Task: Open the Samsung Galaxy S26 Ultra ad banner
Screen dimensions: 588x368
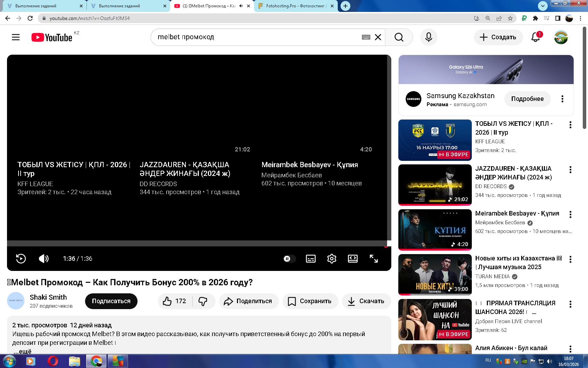Action: (x=486, y=69)
